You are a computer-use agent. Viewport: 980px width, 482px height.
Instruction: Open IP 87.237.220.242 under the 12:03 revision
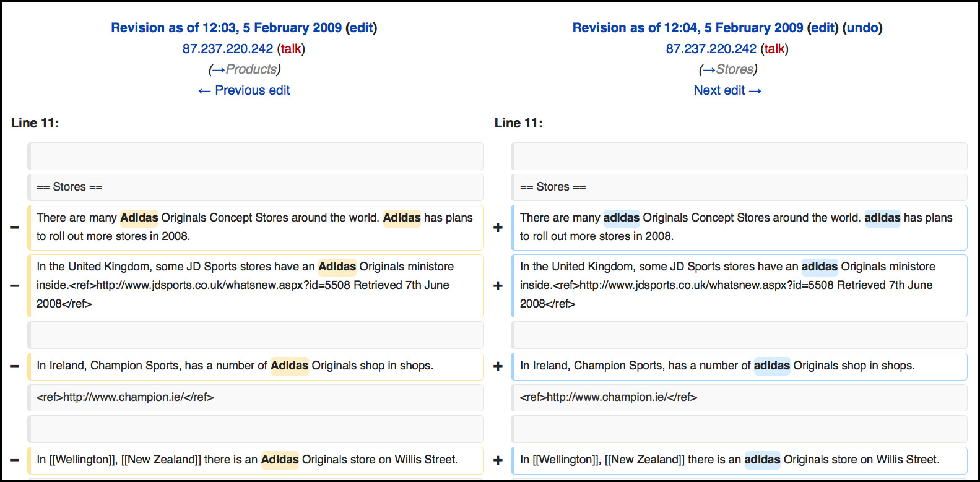[x=228, y=49]
